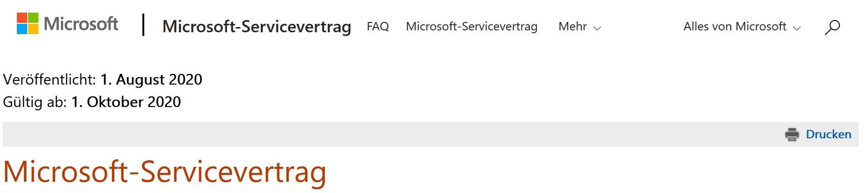The image size is (868, 193).
Task: Click the gray Microsoft wordmark text
Action: 81,23
